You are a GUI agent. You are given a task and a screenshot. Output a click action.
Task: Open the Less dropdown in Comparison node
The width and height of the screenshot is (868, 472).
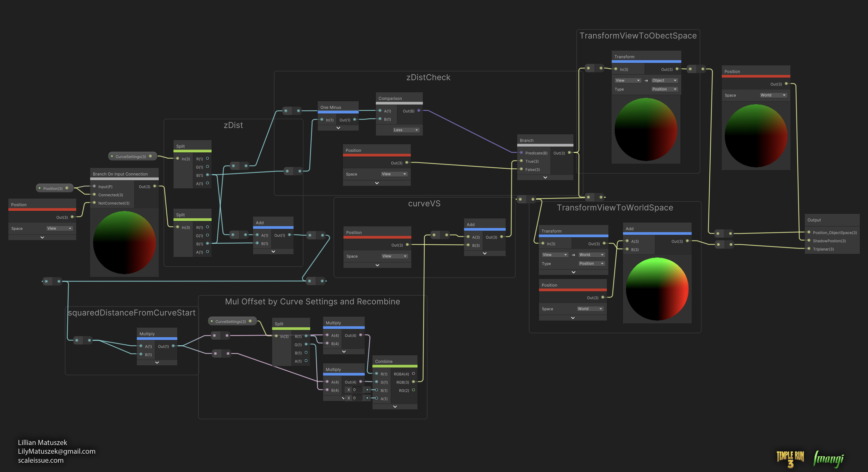[406, 130]
